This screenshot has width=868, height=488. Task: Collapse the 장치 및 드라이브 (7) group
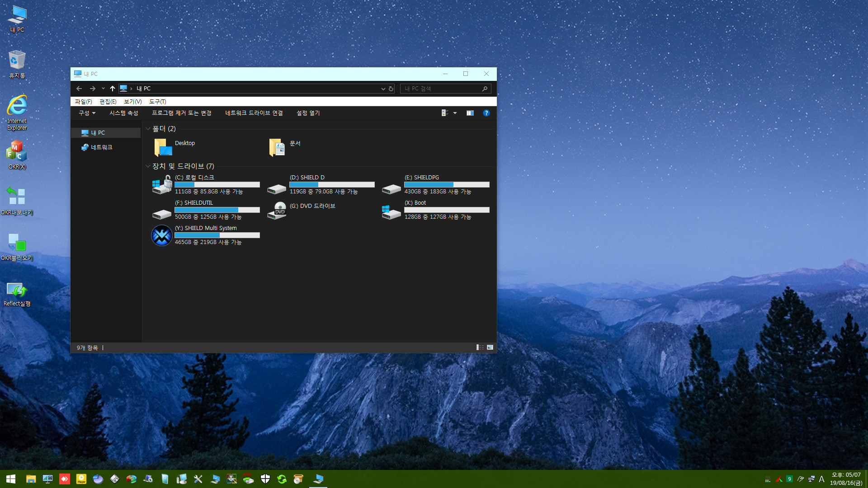tap(148, 166)
